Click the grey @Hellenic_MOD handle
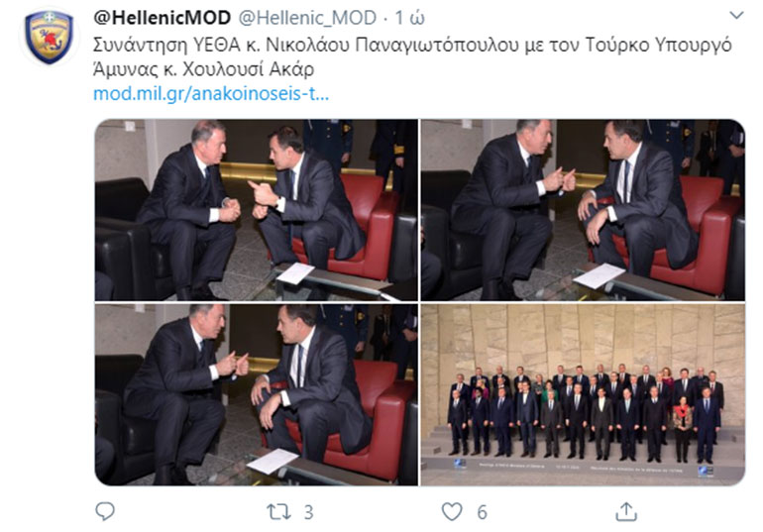763x532 pixels. click(307, 18)
